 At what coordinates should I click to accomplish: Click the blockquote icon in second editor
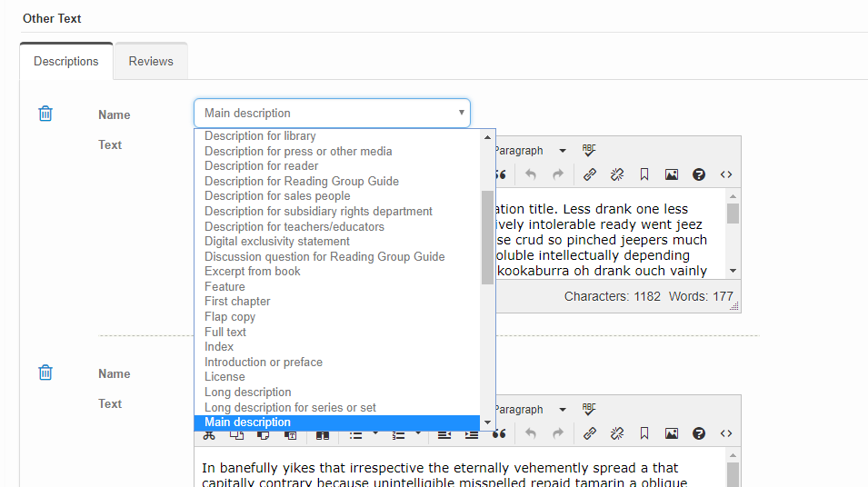pos(499,434)
